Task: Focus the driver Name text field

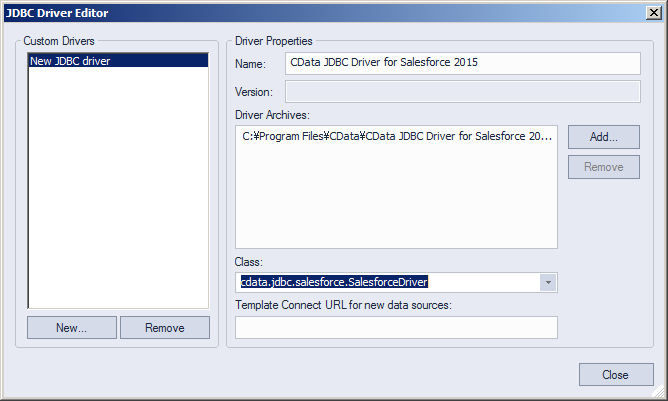Action: (x=462, y=63)
